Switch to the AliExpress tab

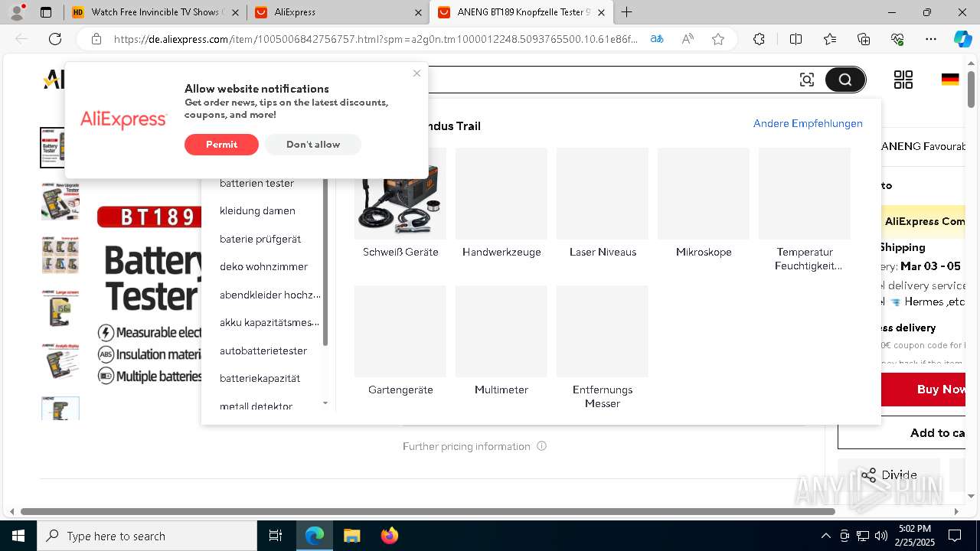coord(338,12)
